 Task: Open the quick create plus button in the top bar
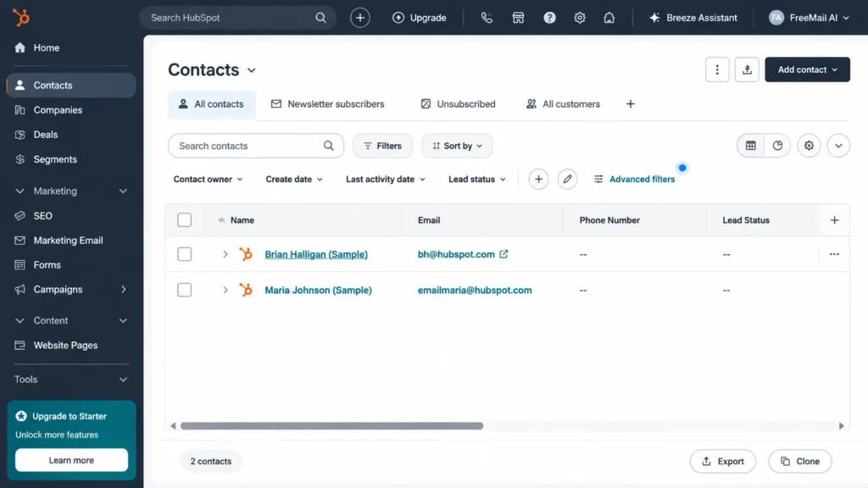[x=359, y=18]
